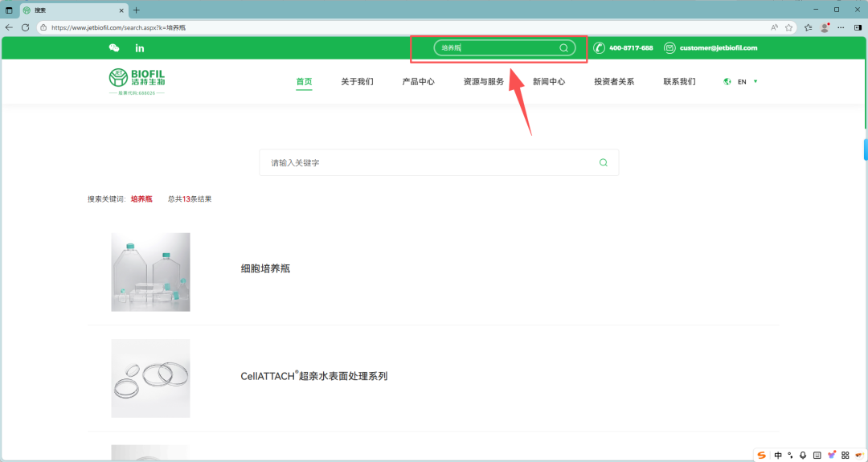Open the 联系我们 menu
The height and width of the screenshot is (462, 868).
pyautogui.click(x=680, y=81)
